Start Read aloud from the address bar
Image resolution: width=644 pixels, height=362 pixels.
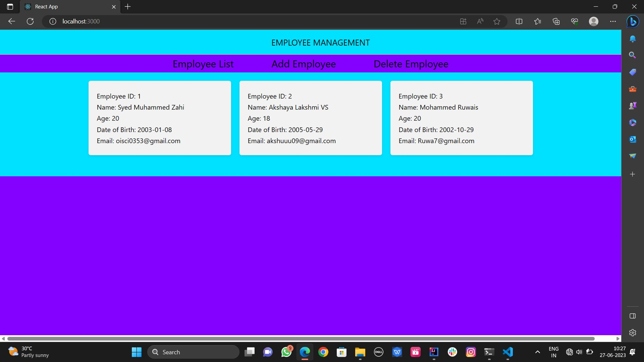(480, 21)
